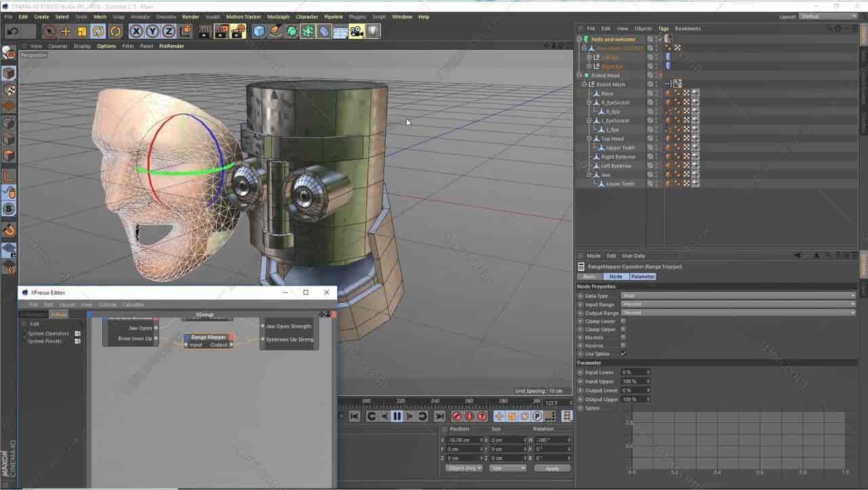Enable the Clamp Lower checkbox
868x490 pixels.
click(623, 321)
